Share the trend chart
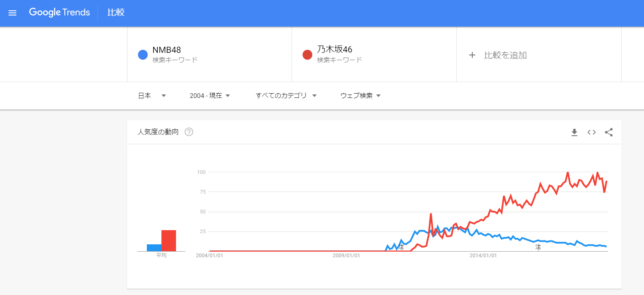 coord(609,133)
